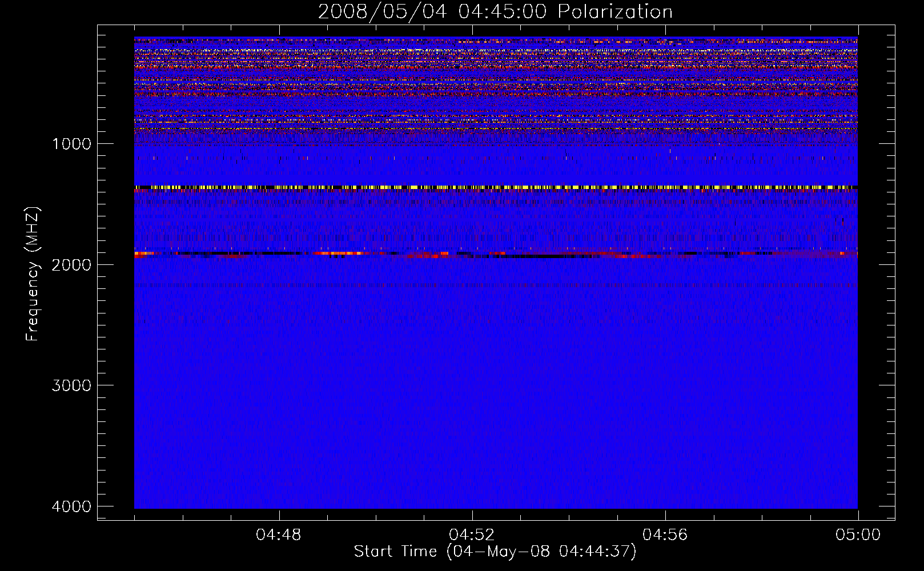The height and width of the screenshot is (571, 924).
Task: Click the 3000 frequency tick label
Action: (71, 385)
